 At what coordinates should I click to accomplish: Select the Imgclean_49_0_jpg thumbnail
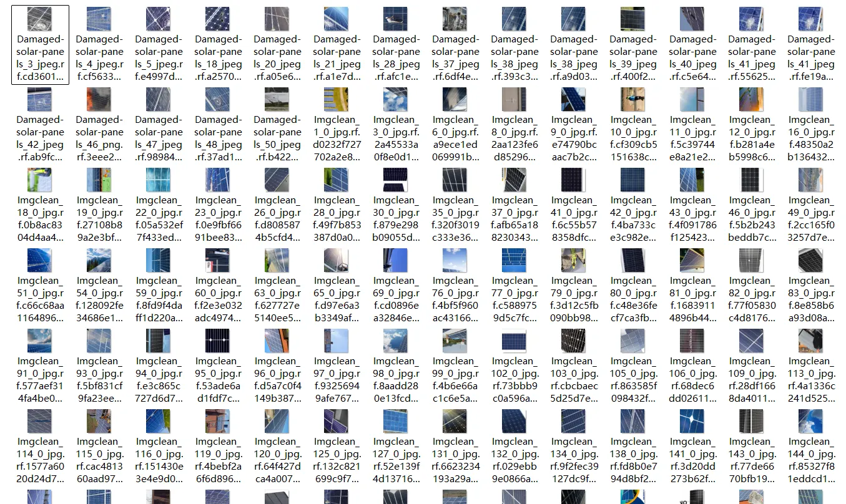[x=811, y=180]
